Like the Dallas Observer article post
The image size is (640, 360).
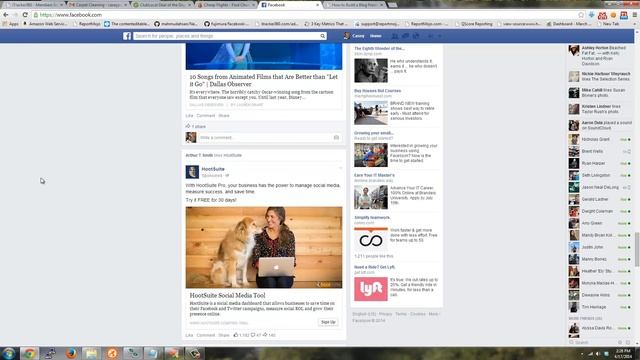(x=189, y=116)
